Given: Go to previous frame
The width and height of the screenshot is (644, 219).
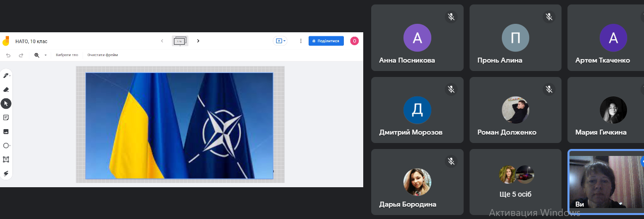Looking at the screenshot, I should coord(162,41).
